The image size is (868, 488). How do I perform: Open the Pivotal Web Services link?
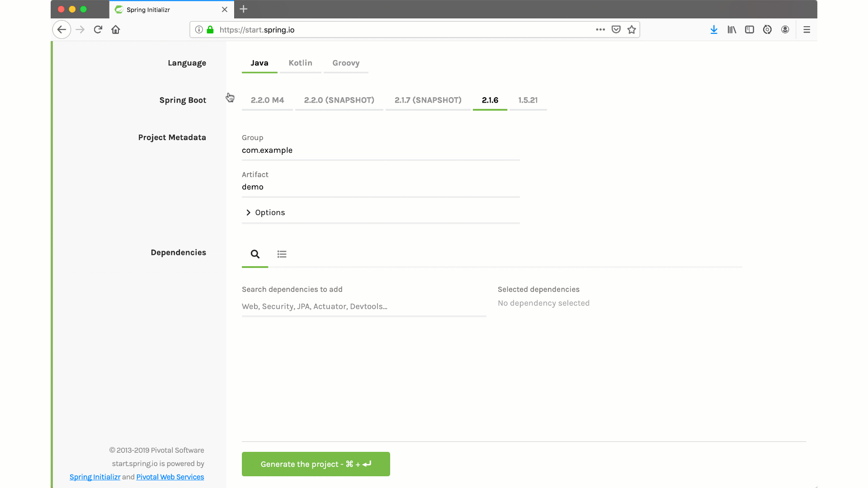[170, 477]
